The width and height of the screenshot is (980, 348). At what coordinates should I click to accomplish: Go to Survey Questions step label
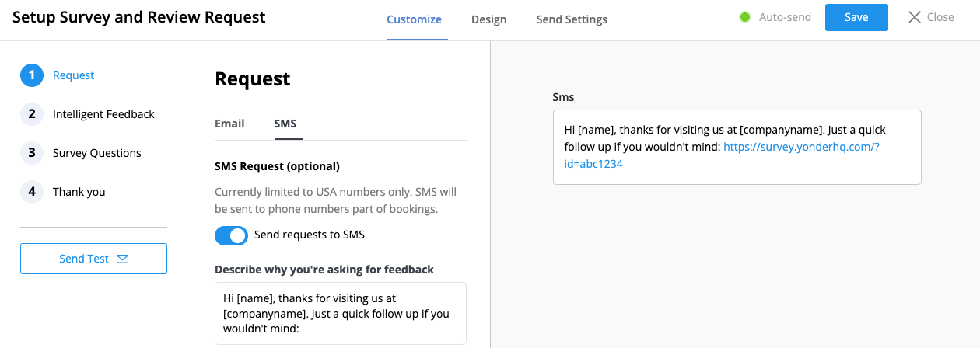97,153
